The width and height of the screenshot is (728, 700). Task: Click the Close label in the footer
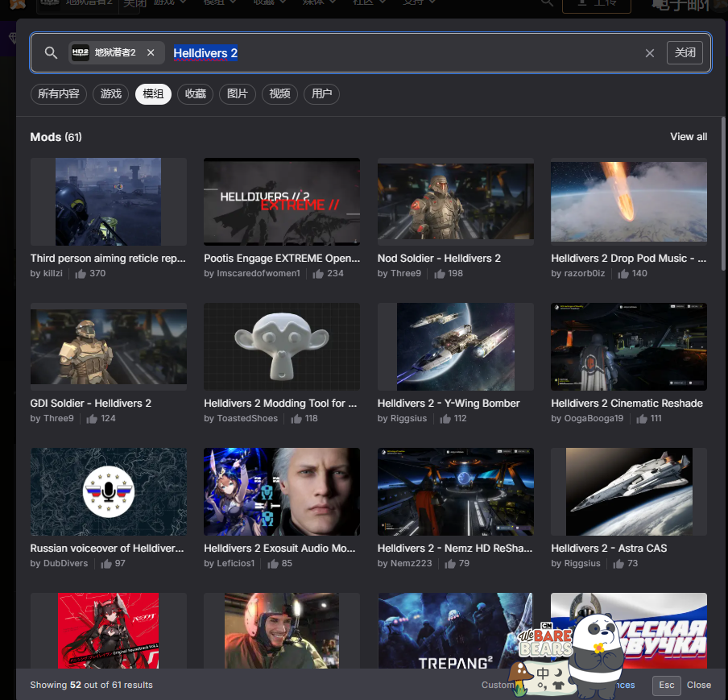[x=699, y=686]
